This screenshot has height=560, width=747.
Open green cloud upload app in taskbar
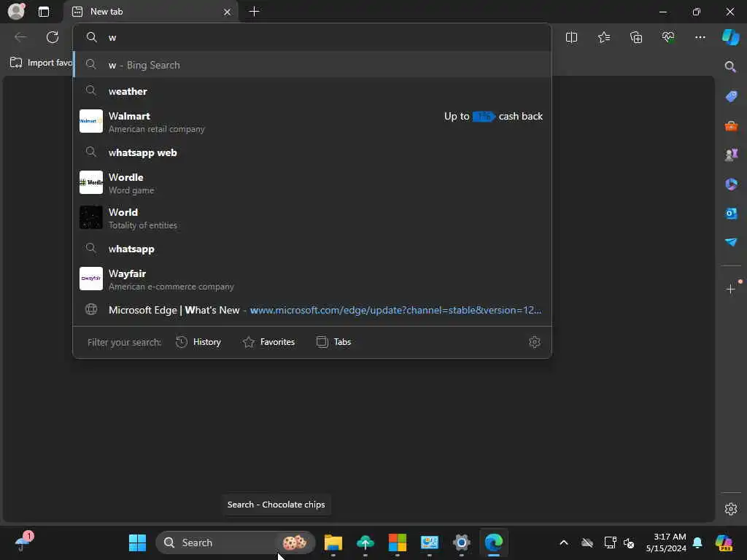click(365, 542)
